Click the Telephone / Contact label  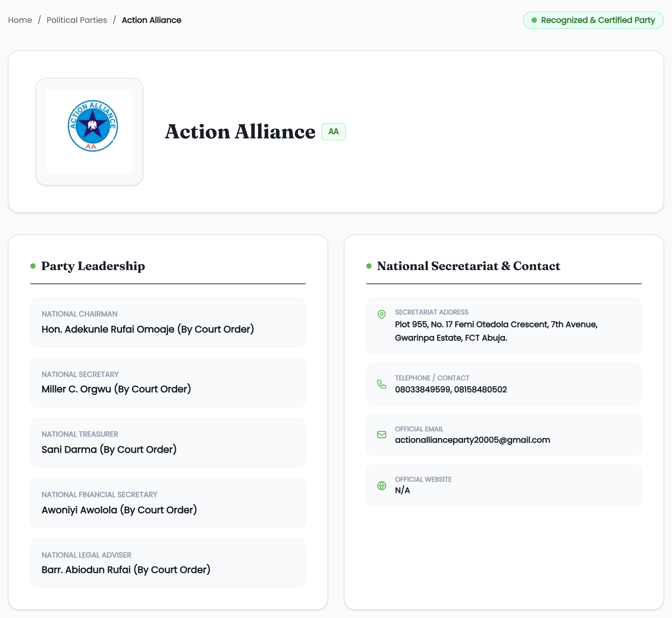(432, 378)
